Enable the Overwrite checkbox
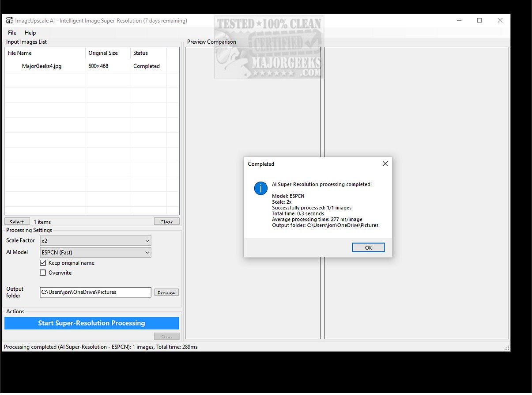Viewport: 532px width, 395px height. click(43, 273)
